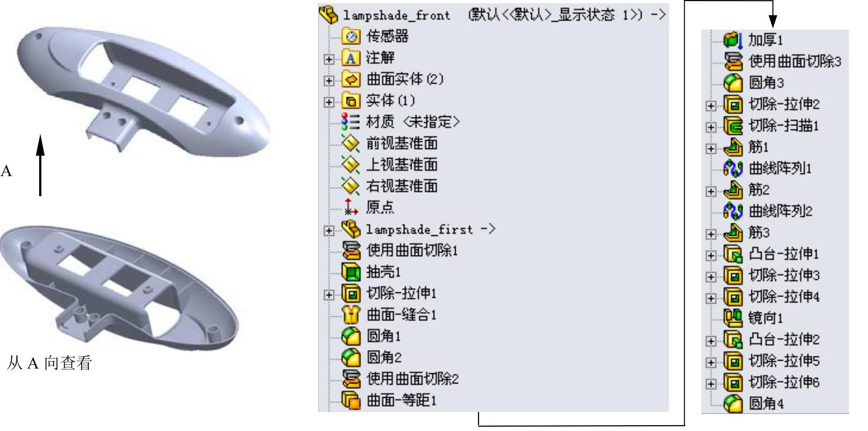Image resolution: width=868 pixels, height=431 pixels.
Task: Click the 曲面-等距1 offset surface icon
Action: [351, 400]
